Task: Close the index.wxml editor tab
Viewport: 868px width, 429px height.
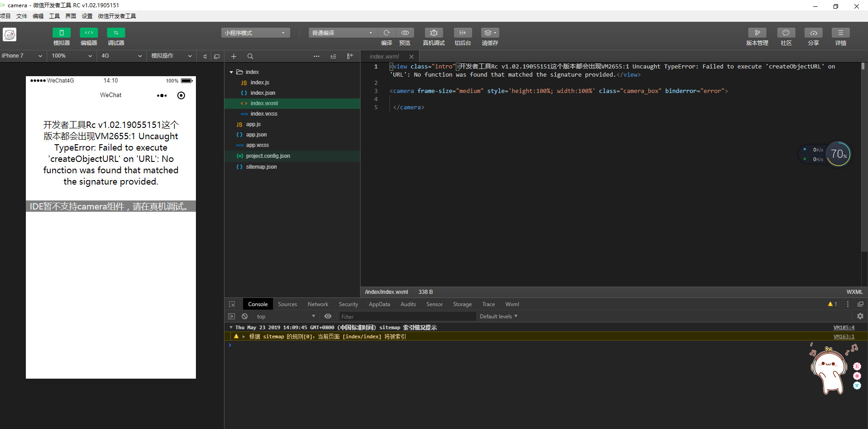Action: tap(411, 57)
